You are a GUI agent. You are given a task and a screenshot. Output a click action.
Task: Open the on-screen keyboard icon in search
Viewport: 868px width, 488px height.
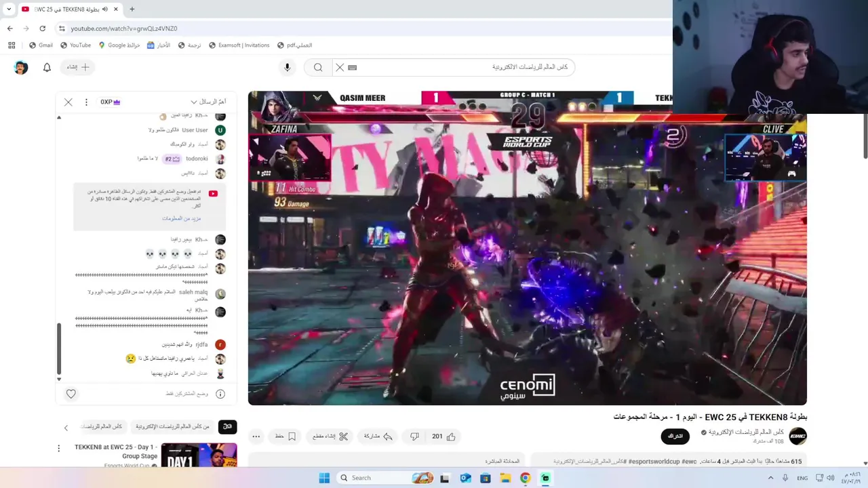coord(353,67)
